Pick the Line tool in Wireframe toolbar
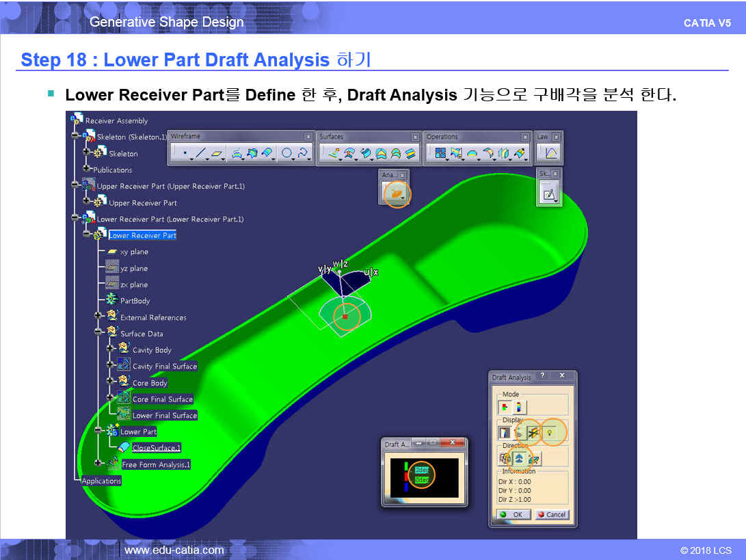 pos(200,154)
